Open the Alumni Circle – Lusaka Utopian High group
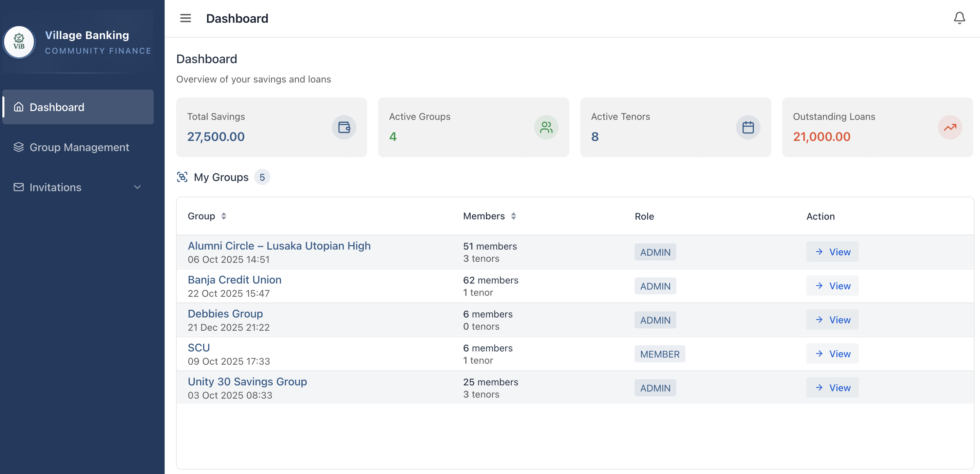Screen dimensions: 980x474 (x=279, y=245)
